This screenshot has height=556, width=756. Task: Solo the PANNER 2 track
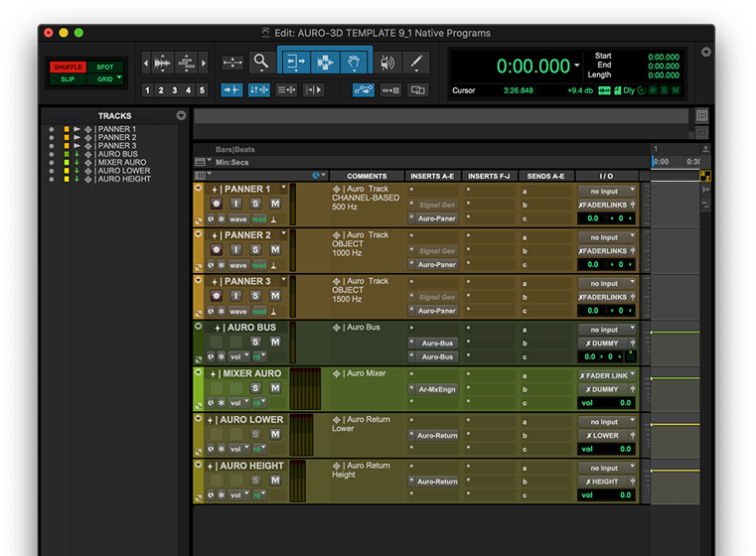tap(255, 250)
